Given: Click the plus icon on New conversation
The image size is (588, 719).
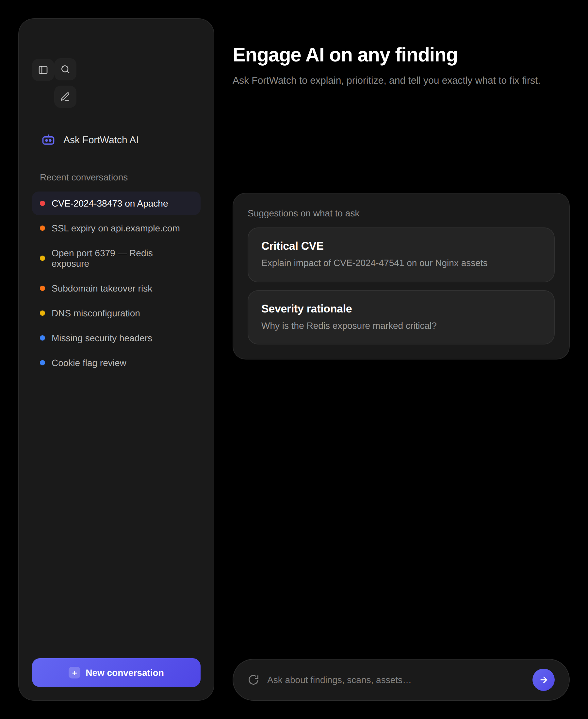Looking at the screenshot, I should 74,673.
